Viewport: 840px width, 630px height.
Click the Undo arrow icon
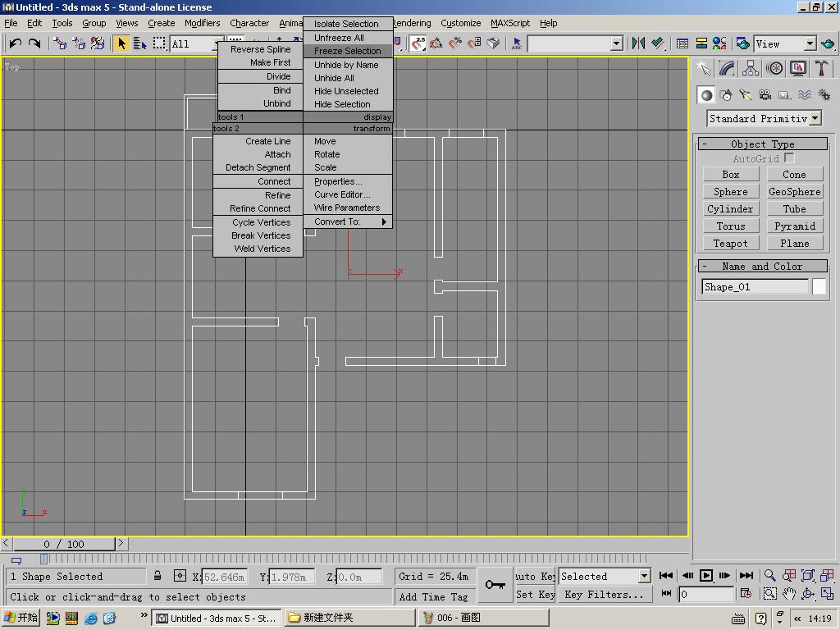[x=15, y=43]
